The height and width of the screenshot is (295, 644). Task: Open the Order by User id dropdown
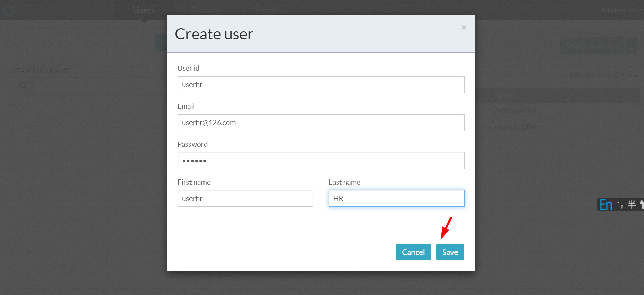(601, 75)
